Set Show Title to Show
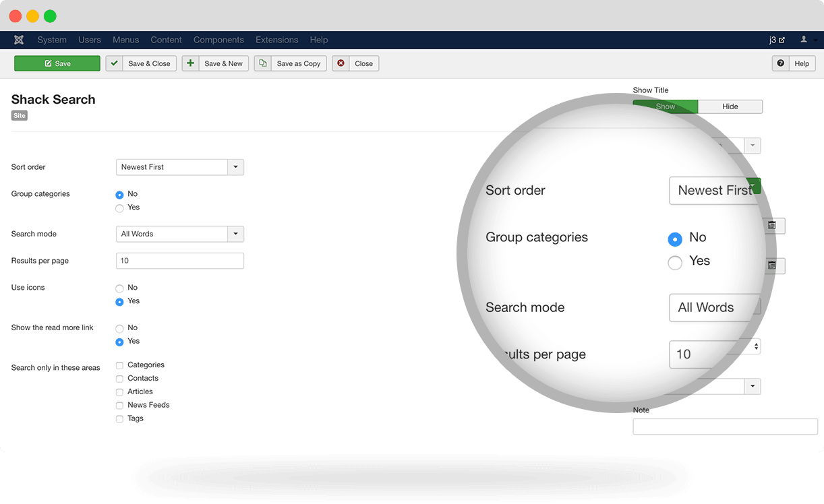 [x=666, y=106]
